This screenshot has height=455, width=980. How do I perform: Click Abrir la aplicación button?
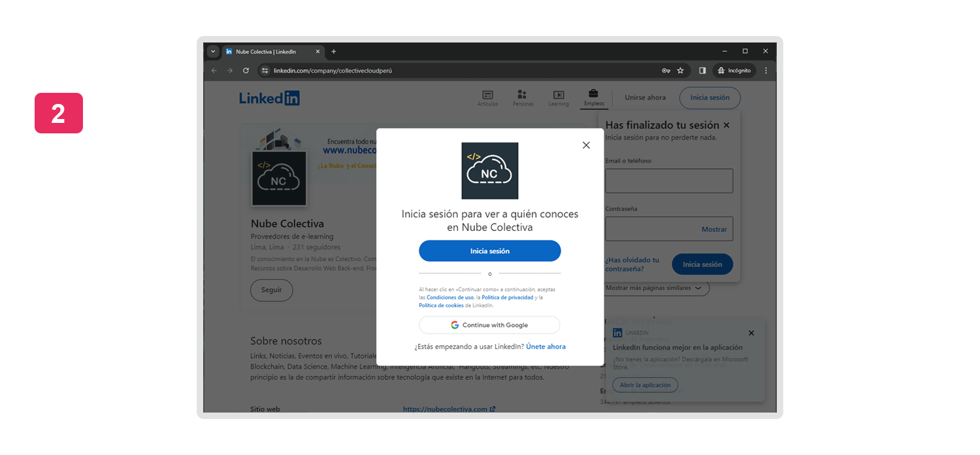[645, 385]
